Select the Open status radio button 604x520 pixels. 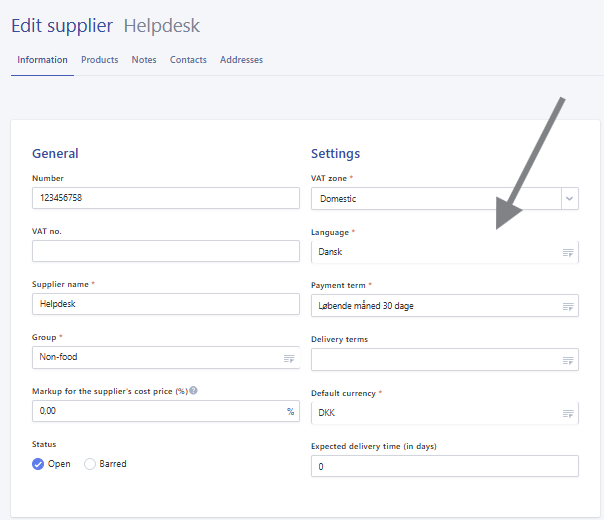click(39, 464)
